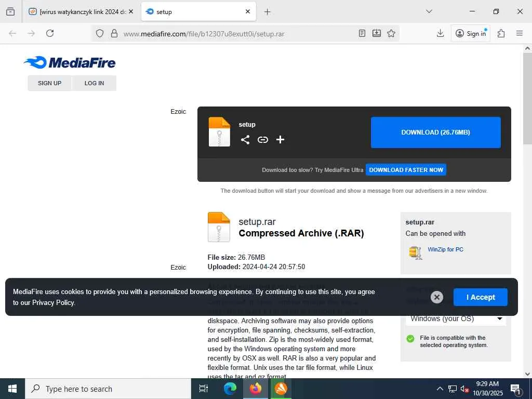Click the padlock site info icon

click(114, 33)
